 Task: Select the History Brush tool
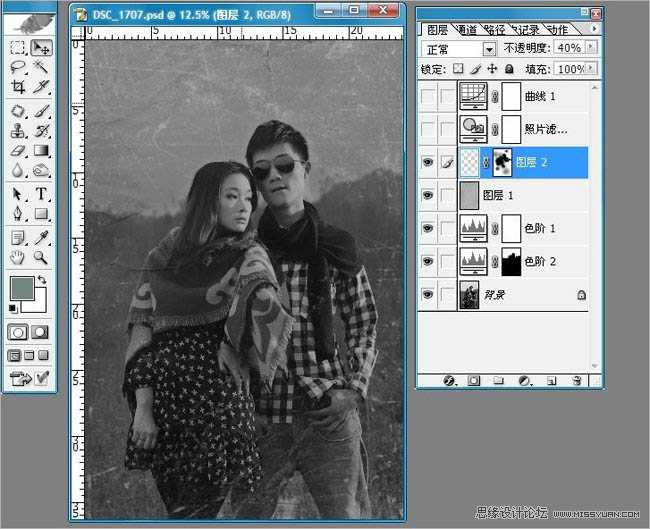[x=41, y=131]
